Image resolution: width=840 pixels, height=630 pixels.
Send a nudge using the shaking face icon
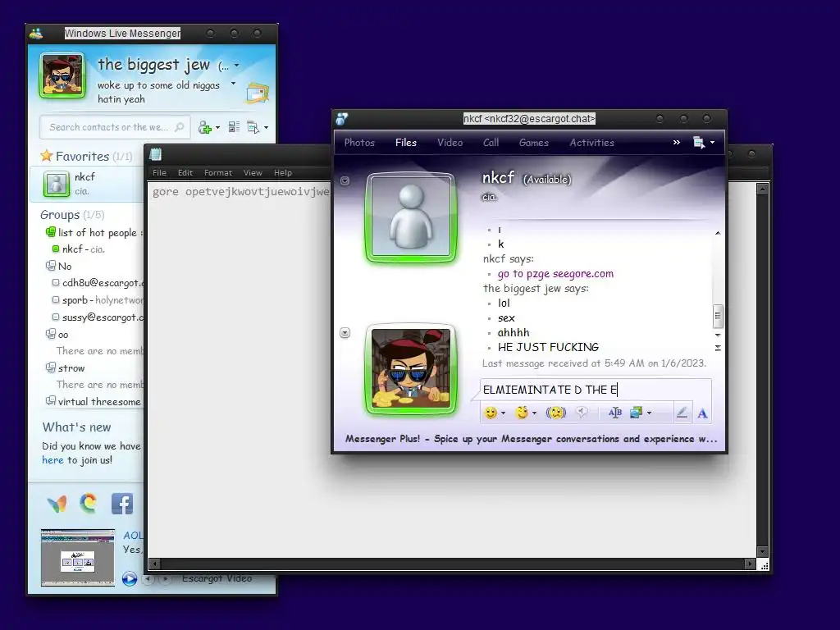pyautogui.click(x=556, y=413)
